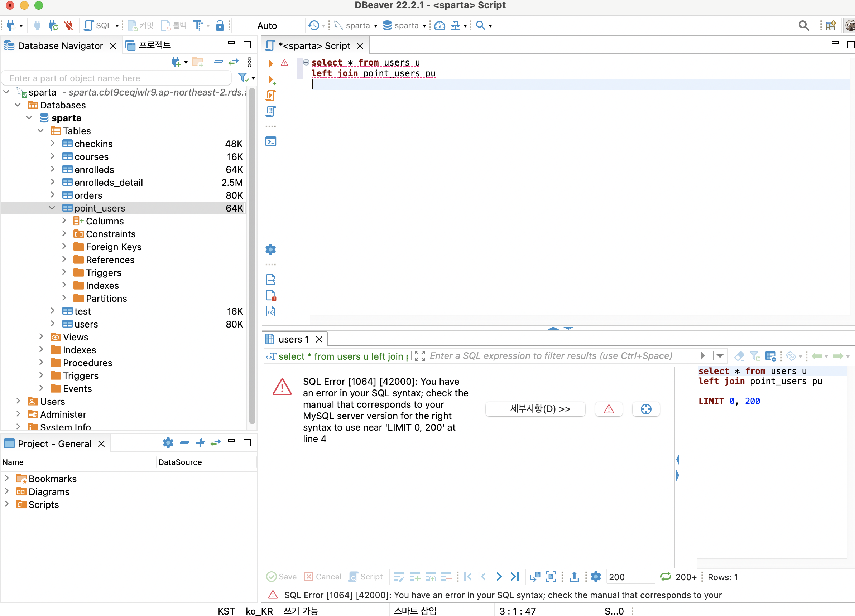Collapse the Tables folder
Screen dimensions: 855x616
[41, 131]
